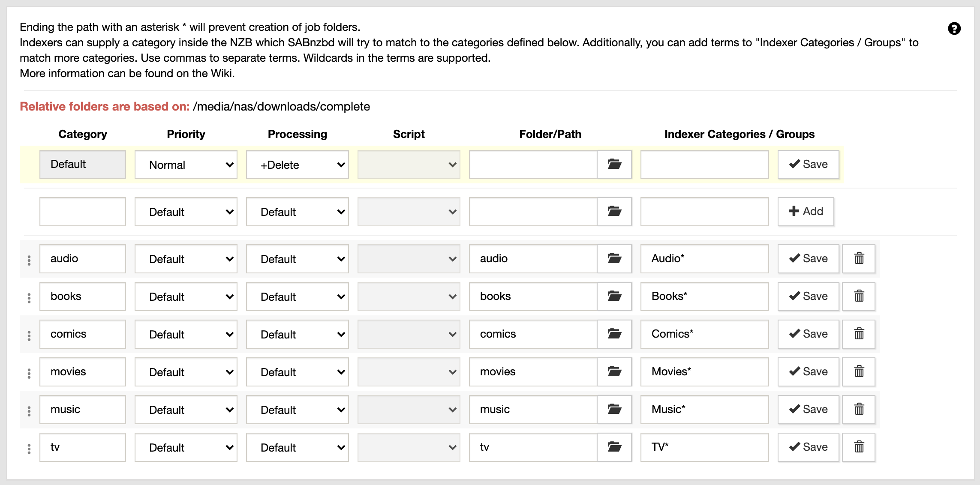Delete the movies category with trash icon
This screenshot has width=980, height=485.
(859, 371)
